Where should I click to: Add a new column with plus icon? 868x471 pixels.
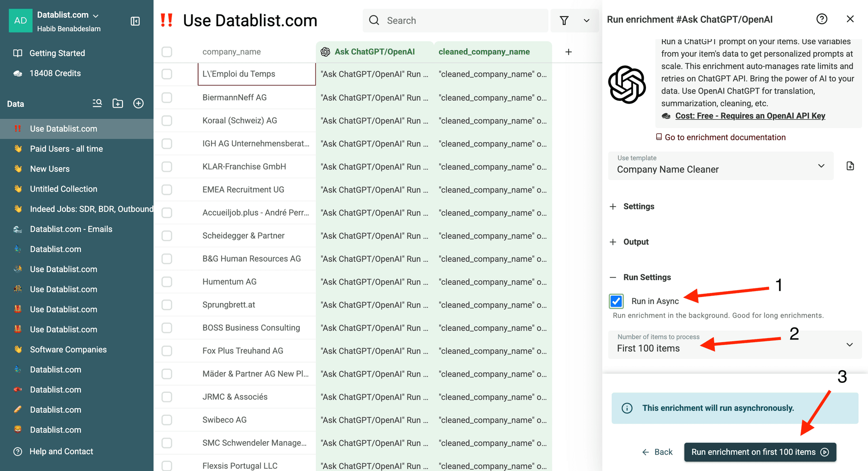point(568,52)
